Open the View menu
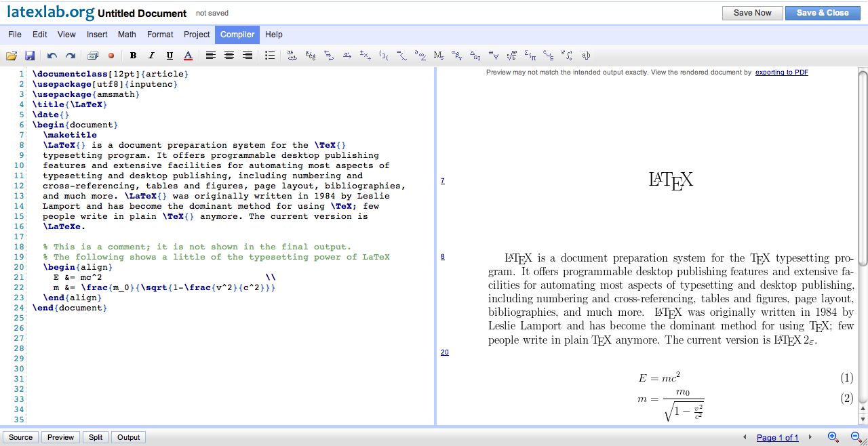This screenshot has width=868, height=446. tap(66, 35)
